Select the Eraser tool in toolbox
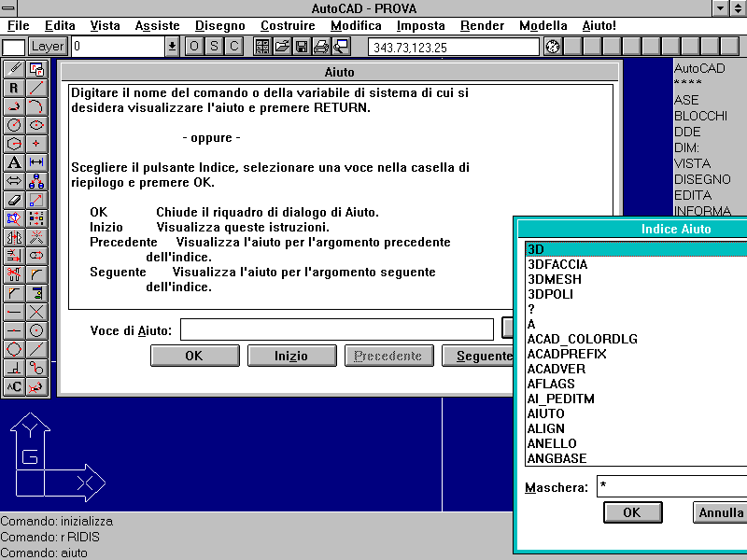 coord(14,200)
